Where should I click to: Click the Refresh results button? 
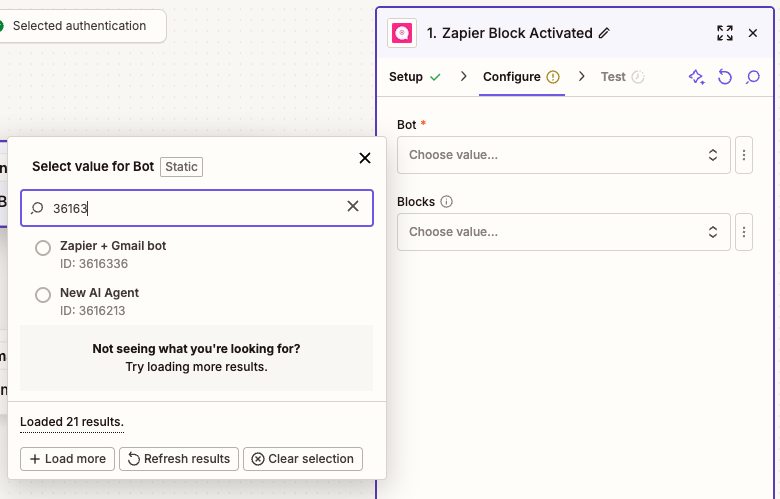click(179, 459)
